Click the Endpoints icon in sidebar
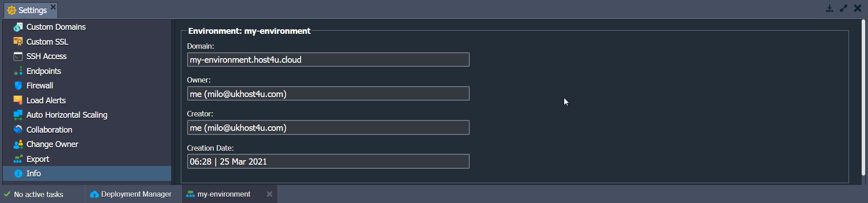The width and height of the screenshot is (868, 203). (18, 71)
